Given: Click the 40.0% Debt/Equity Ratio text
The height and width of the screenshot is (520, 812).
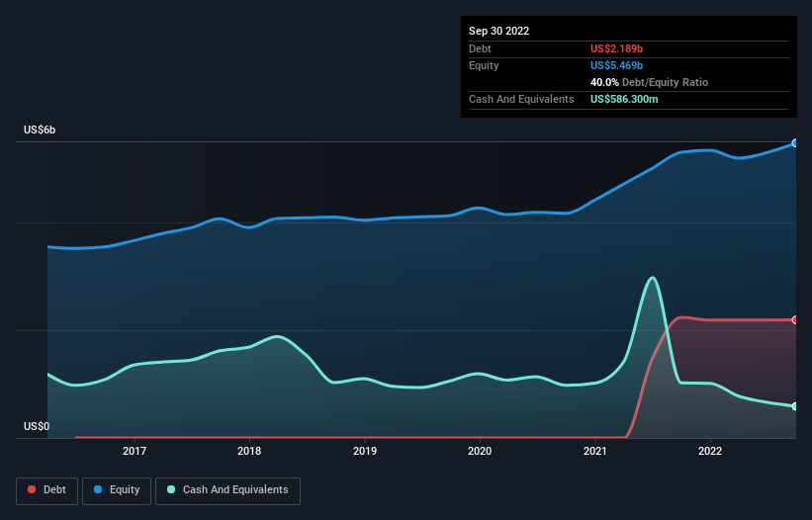Looking at the screenshot, I should (649, 82).
